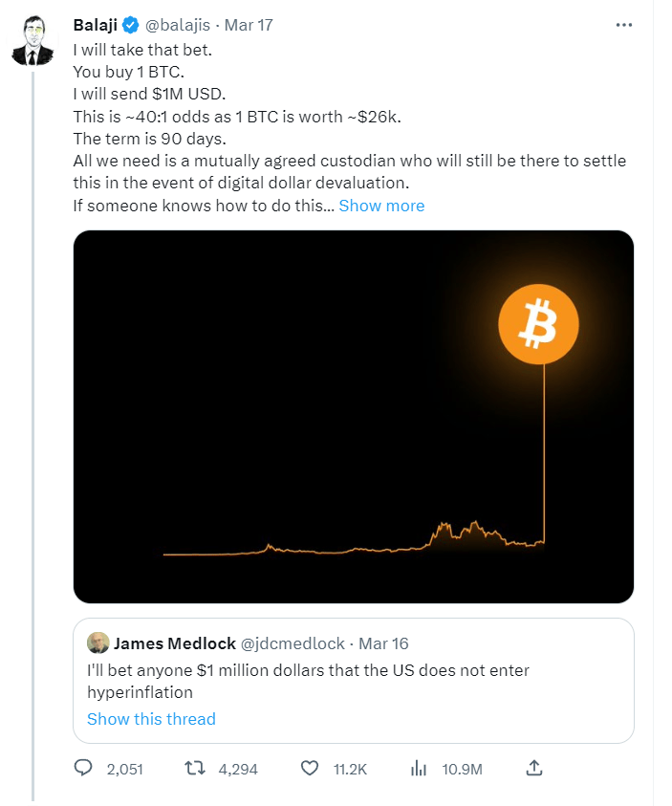Viewport: 672px width, 806px height.
Task: Click the 4,294 retweet count
Action: 238,768
